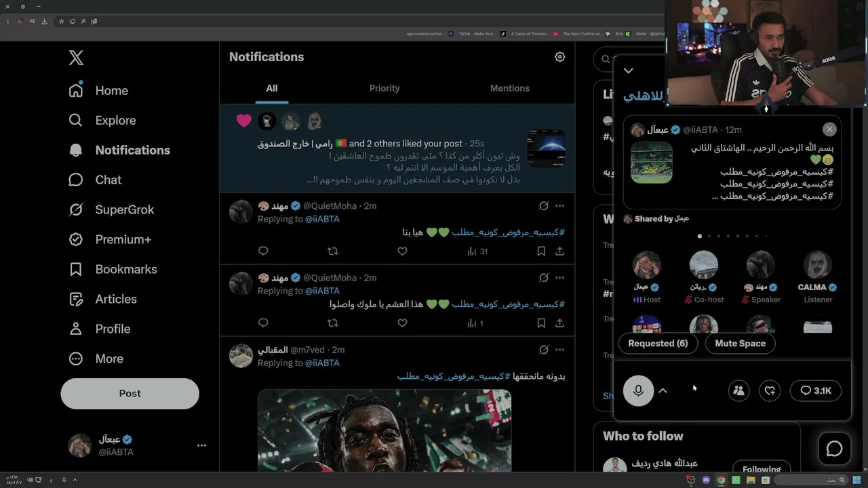Switch to the All notifications tab
This screenshot has height=488, width=868.
[x=272, y=88]
